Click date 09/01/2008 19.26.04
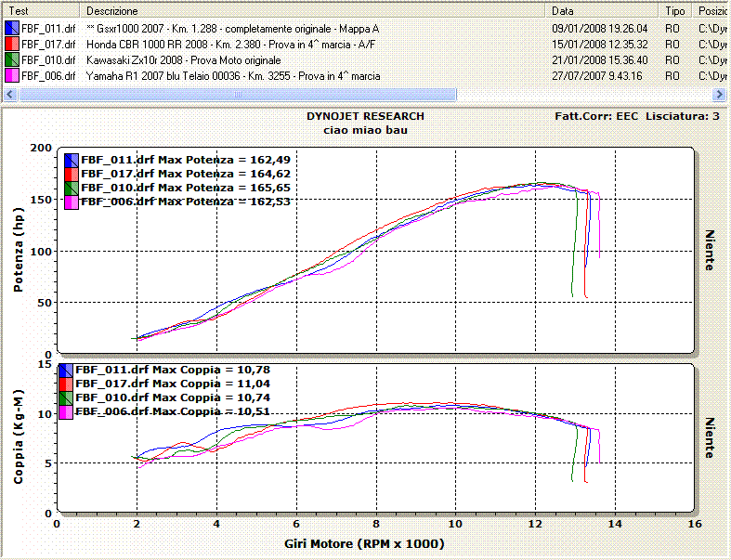This screenshot has width=731, height=560. click(x=599, y=29)
